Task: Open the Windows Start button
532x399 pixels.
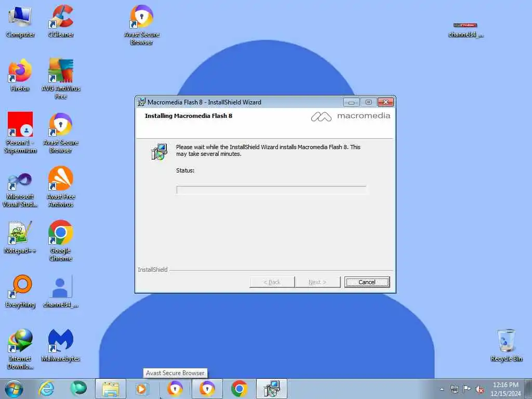Action: 14,389
